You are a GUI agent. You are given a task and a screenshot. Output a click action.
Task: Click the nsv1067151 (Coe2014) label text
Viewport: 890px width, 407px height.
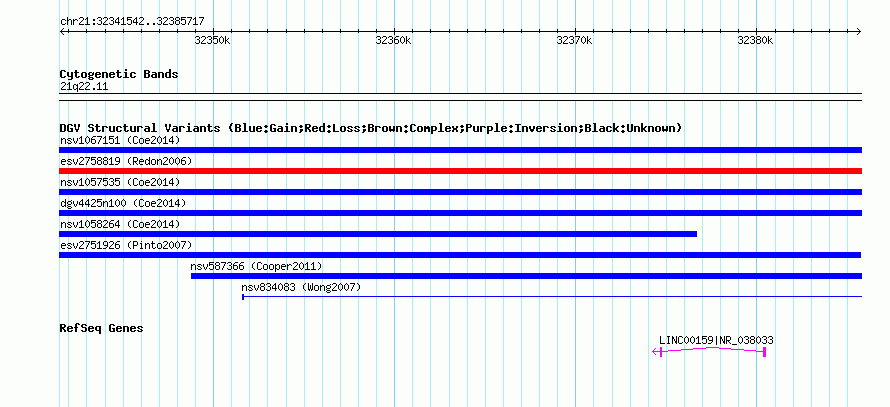click(x=120, y=140)
